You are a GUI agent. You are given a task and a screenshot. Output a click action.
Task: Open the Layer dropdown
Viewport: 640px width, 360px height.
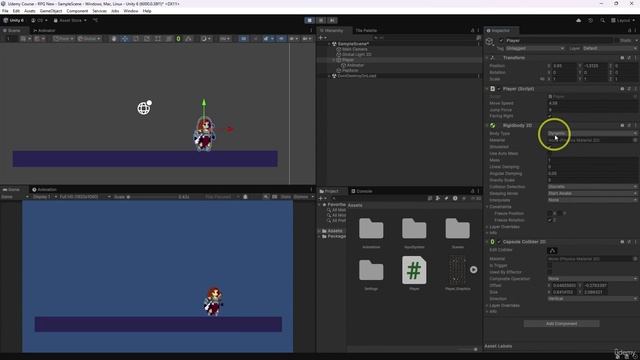pos(609,48)
